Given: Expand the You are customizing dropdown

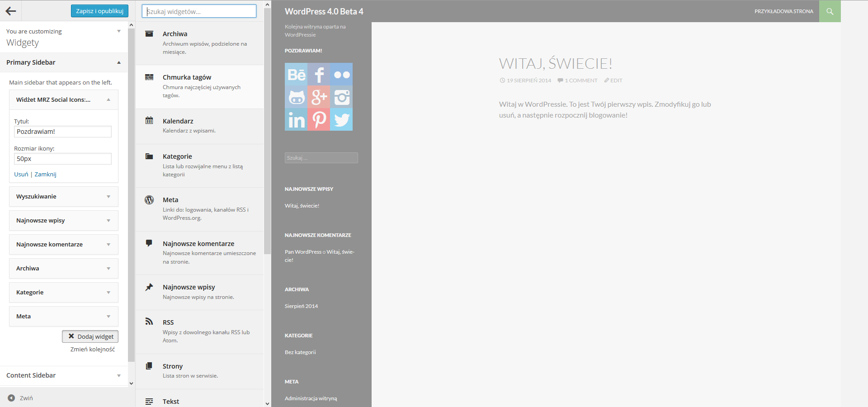Looking at the screenshot, I should [x=119, y=31].
